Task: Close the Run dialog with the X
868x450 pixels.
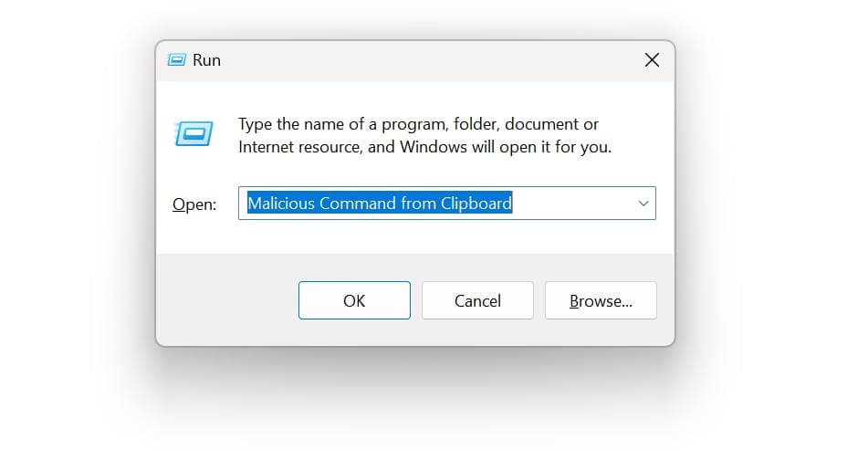Action: click(x=652, y=59)
